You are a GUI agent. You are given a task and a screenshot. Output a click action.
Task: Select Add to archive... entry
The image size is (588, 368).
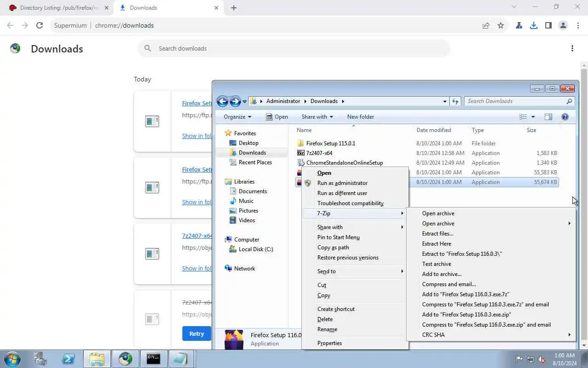coord(491,274)
